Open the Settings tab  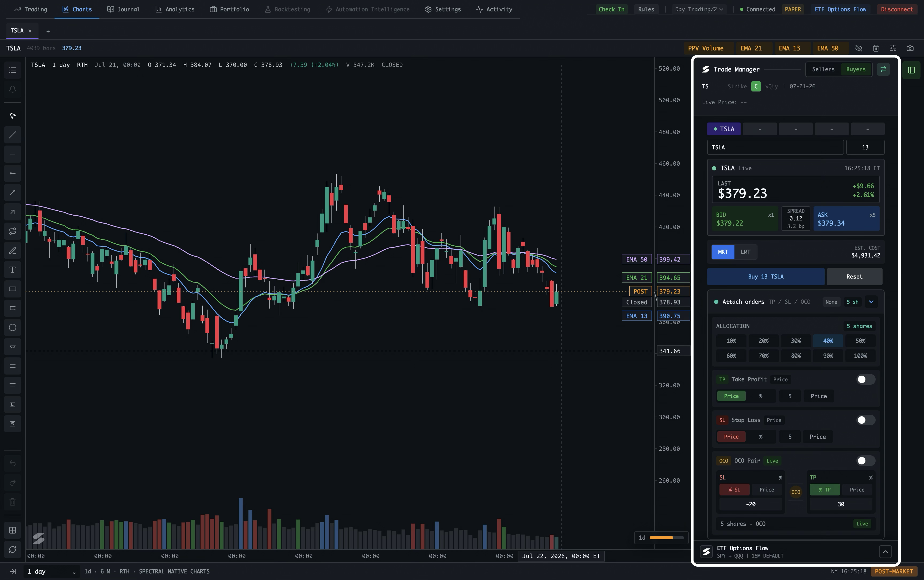click(443, 9)
